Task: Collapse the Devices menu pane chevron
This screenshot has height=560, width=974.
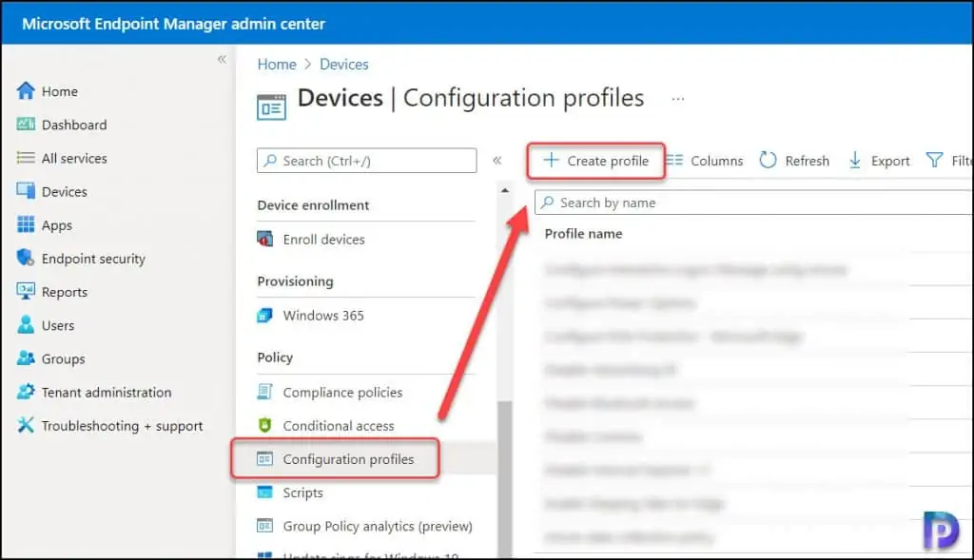Action: pyautogui.click(x=497, y=160)
